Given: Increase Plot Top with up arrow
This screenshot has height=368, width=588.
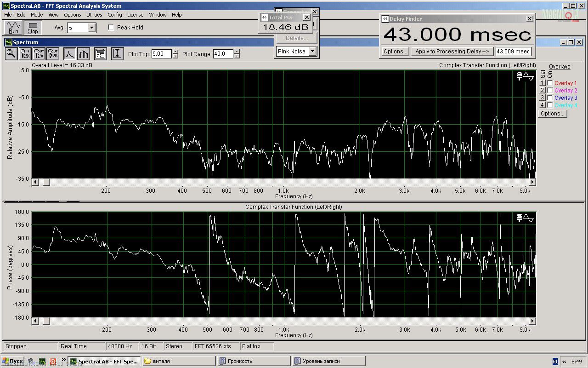Looking at the screenshot, I should [x=175, y=52].
